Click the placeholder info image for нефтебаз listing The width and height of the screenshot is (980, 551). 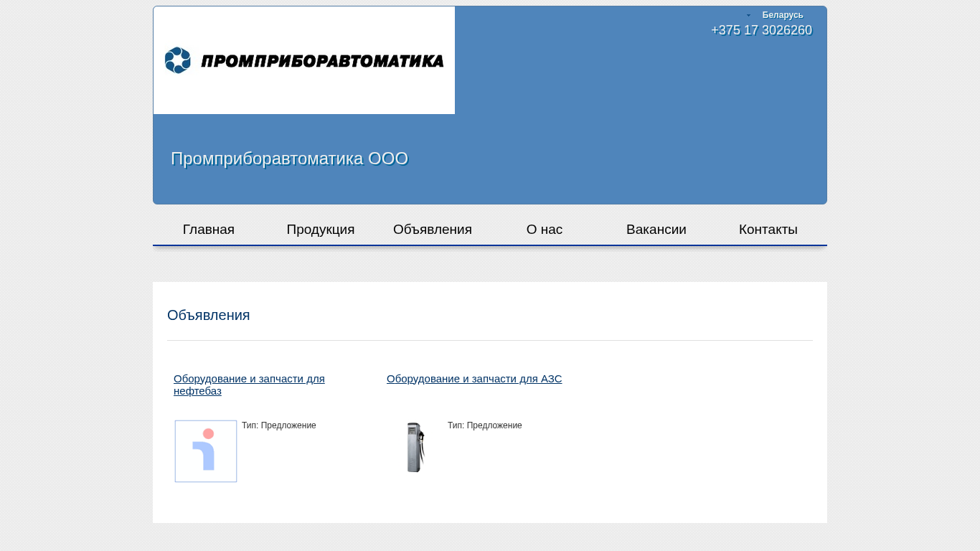[206, 451]
